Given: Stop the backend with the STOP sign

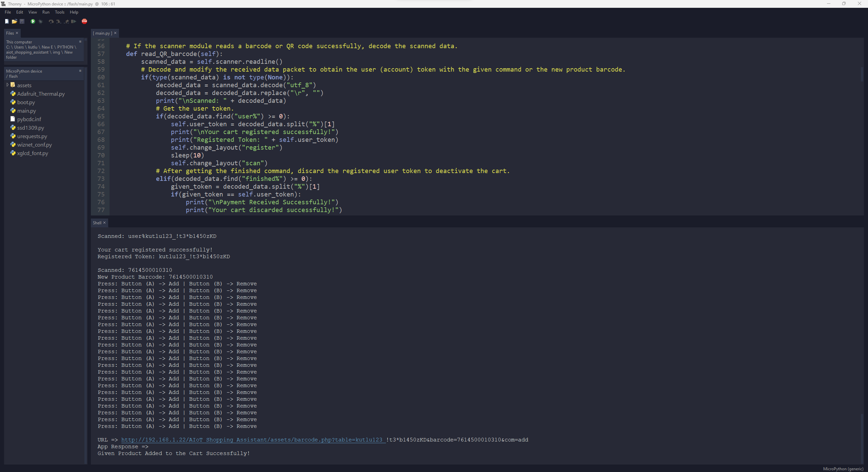Looking at the screenshot, I should [84, 21].
